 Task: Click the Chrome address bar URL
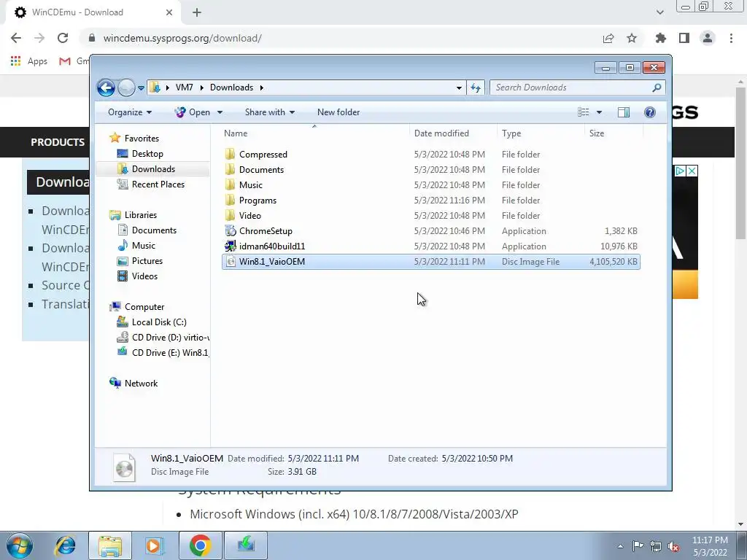[182, 38]
